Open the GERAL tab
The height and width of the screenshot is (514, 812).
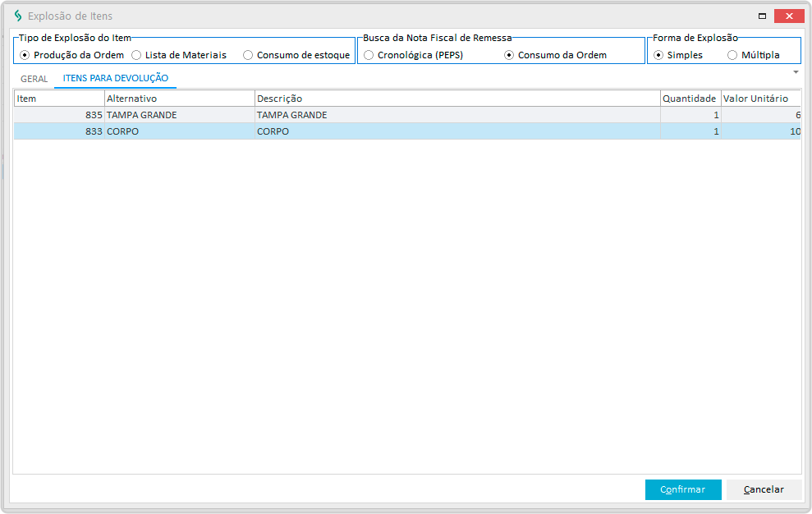pos(34,79)
